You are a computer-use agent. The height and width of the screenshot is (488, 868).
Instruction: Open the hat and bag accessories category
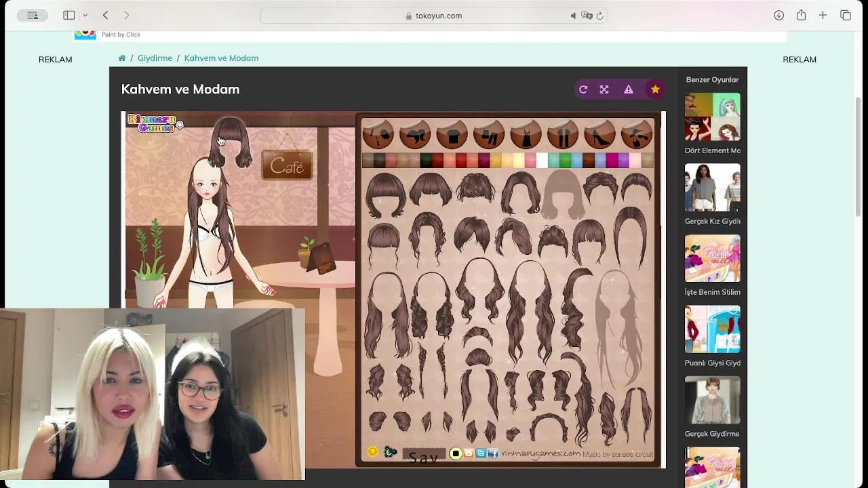point(636,134)
